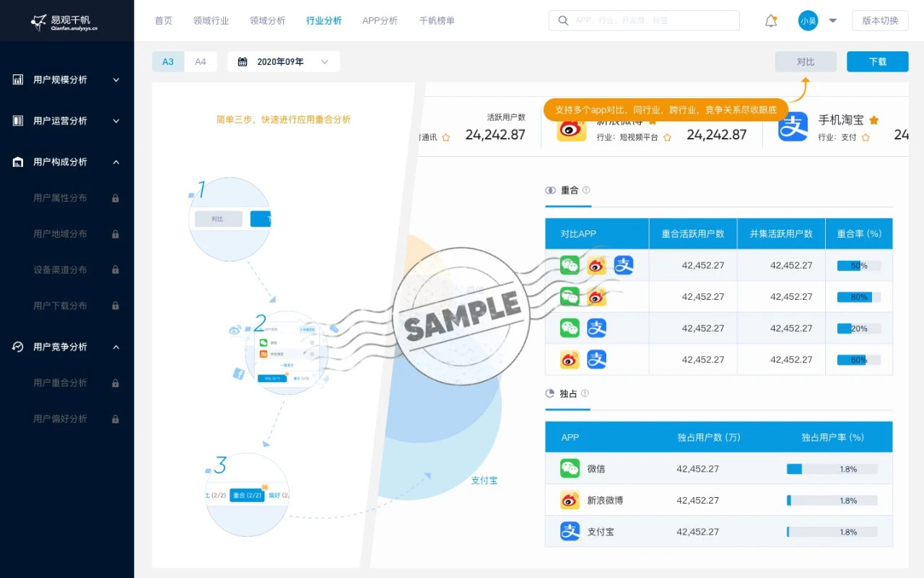Open the 用户偏好分析 menu item
This screenshot has height=578, width=924.
60,419
